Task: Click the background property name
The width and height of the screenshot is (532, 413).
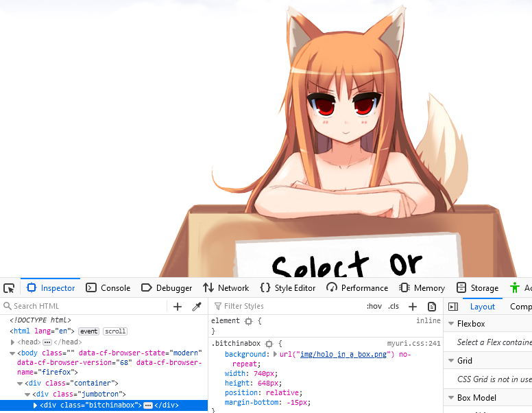Action: point(245,354)
